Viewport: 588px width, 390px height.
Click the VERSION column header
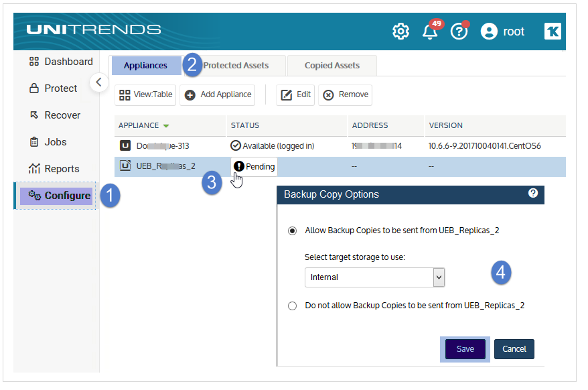pos(445,125)
